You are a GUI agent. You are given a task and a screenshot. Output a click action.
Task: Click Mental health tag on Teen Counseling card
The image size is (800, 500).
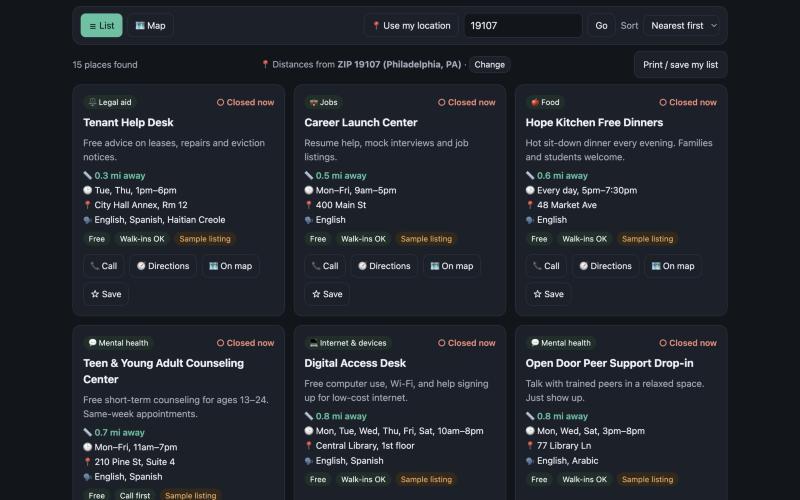point(118,343)
